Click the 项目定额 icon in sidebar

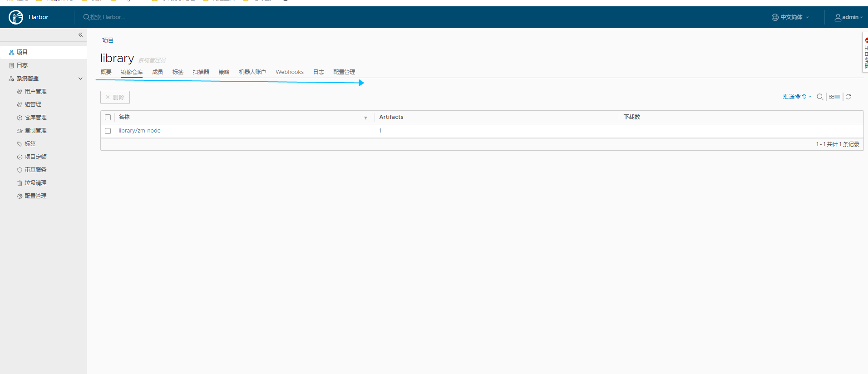point(20,157)
